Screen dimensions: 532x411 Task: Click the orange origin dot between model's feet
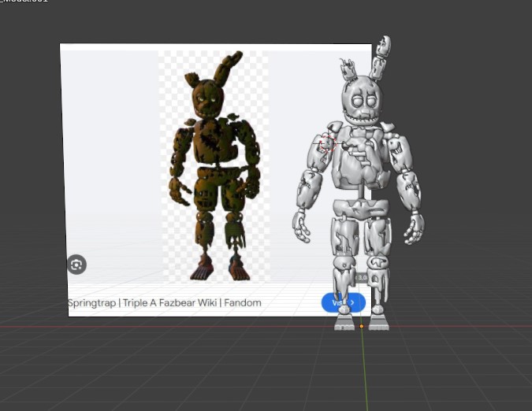pyautogui.click(x=362, y=326)
